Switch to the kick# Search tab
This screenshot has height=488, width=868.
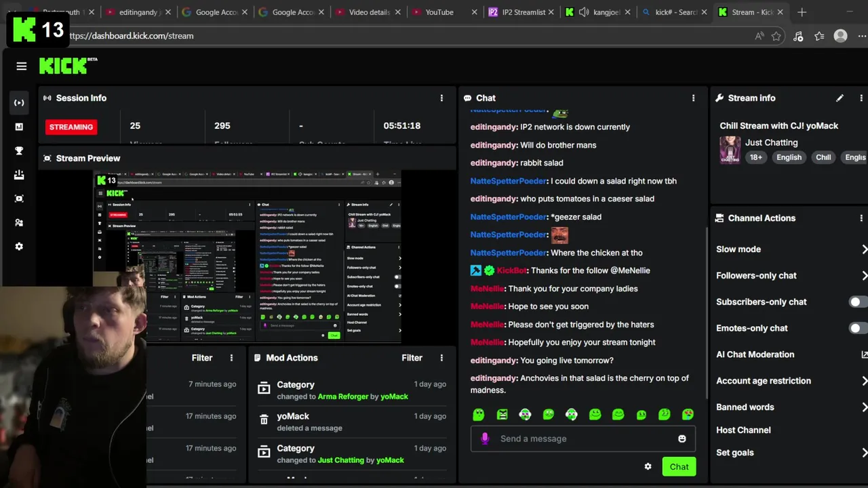(x=675, y=12)
